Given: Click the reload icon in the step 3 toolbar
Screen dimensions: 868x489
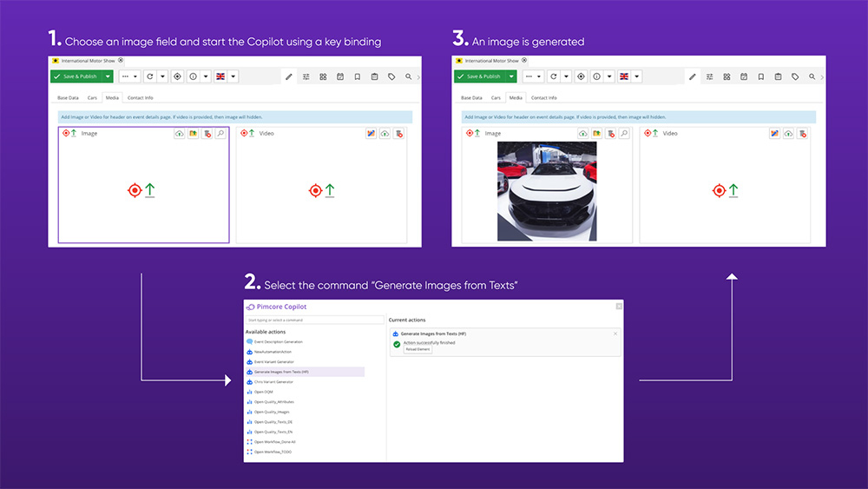Looking at the screenshot, I should click(x=554, y=76).
